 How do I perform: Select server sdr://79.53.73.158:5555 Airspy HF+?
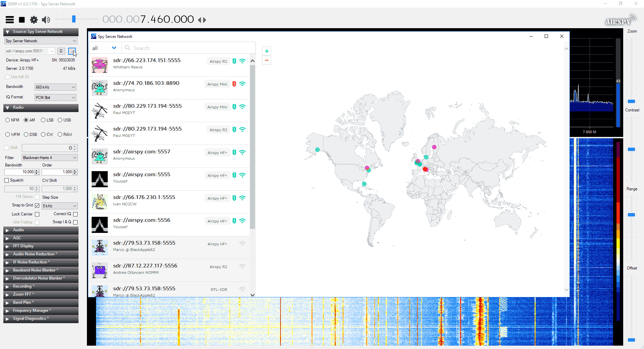coord(169,248)
